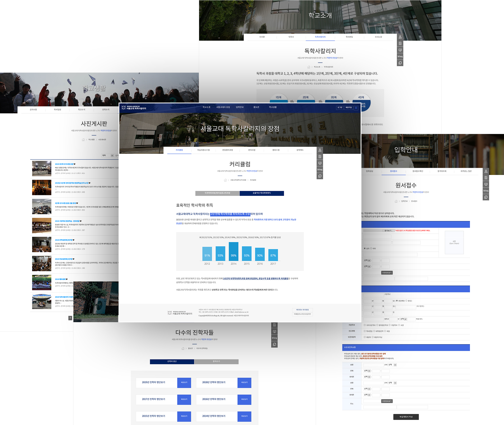Screen dimensions: 504x425
Task: Open the first guardian's 휴대폰 prefix dropdown
Action: [367, 377]
